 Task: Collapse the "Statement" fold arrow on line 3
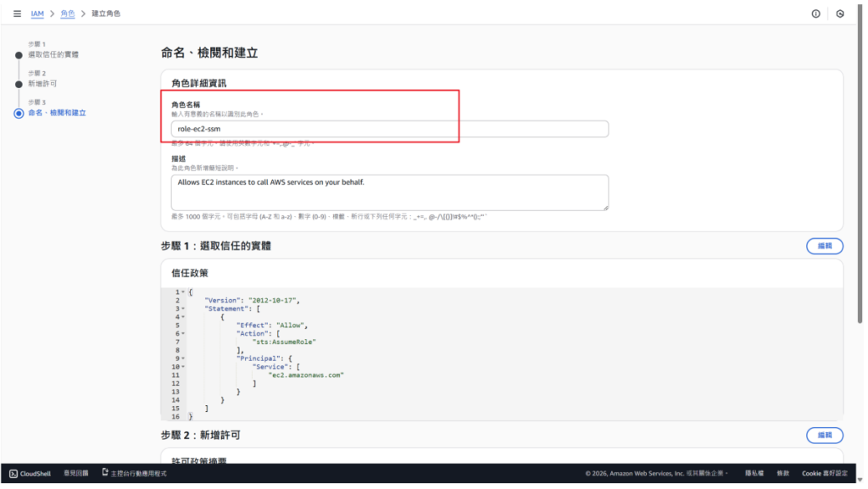coord(183,308)
